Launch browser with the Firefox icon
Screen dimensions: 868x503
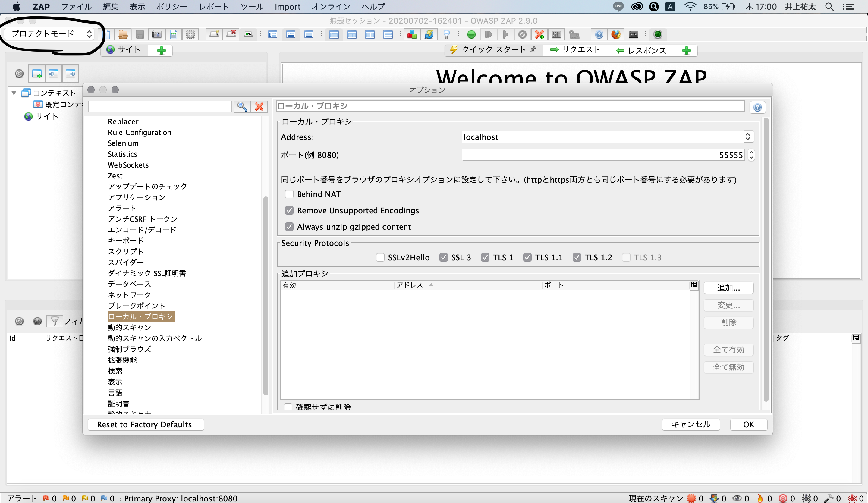(x=616, y=34)
